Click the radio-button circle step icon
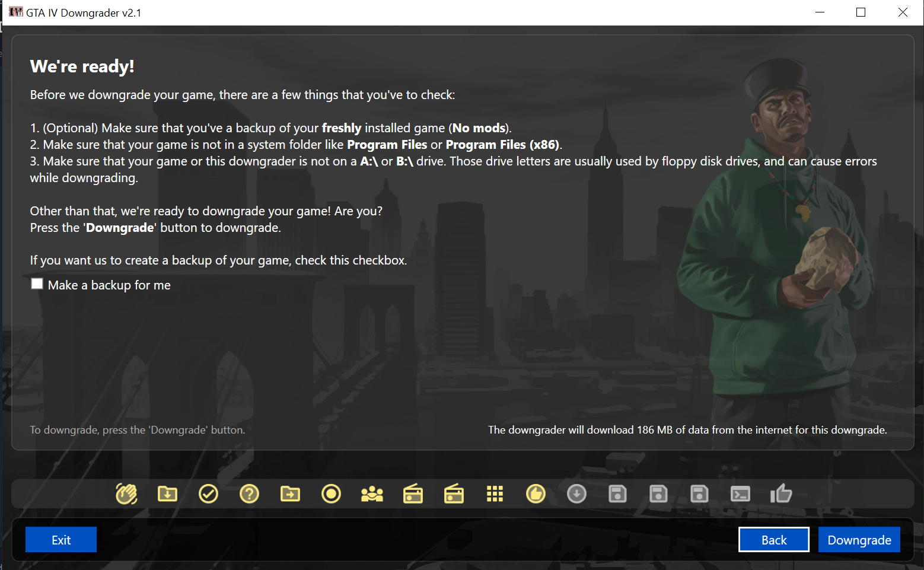This screenshot has width=924, height=570. coord(331,493)
